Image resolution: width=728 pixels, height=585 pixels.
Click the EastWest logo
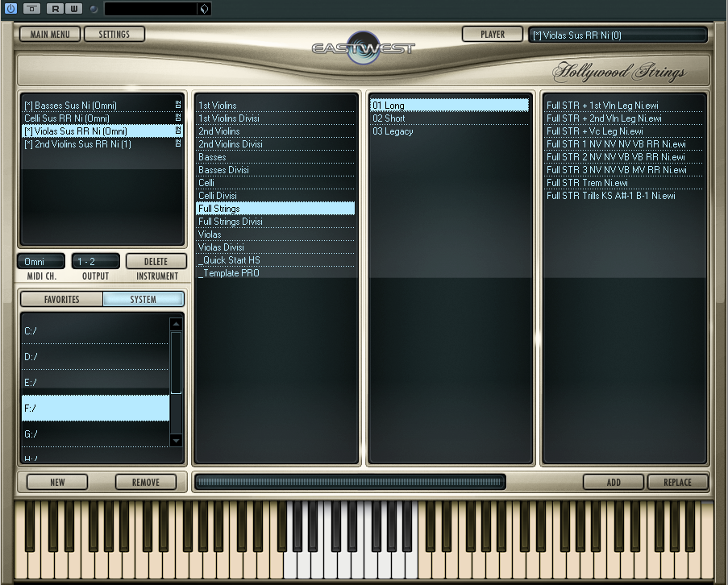(363, 48)
